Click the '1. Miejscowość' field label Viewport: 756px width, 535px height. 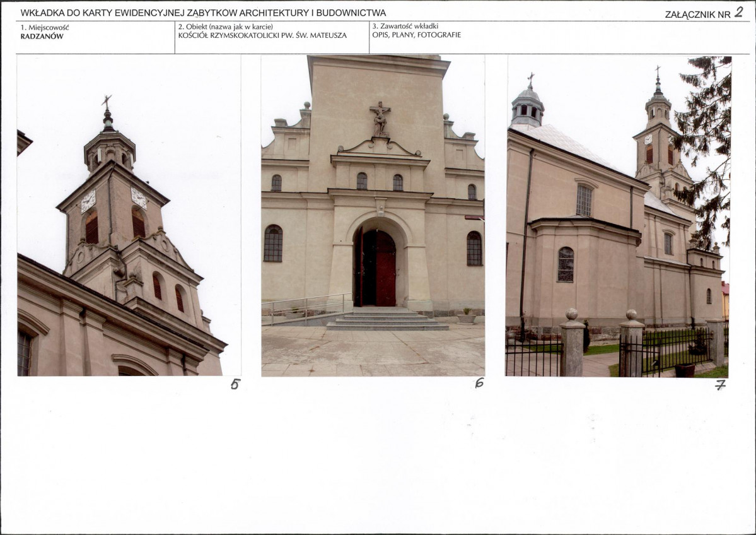pos(45,27)
